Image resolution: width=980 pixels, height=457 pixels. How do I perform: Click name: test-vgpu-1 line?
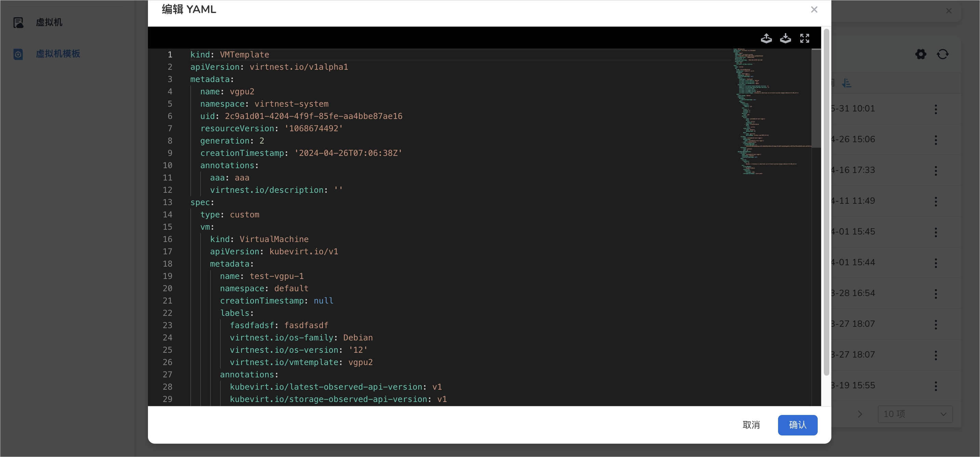point(262,276)
